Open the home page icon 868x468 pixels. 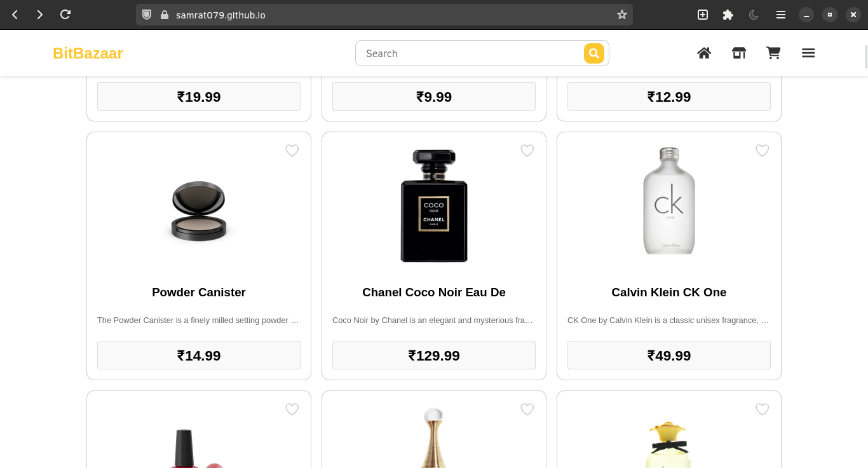click(x=704, y=53)
